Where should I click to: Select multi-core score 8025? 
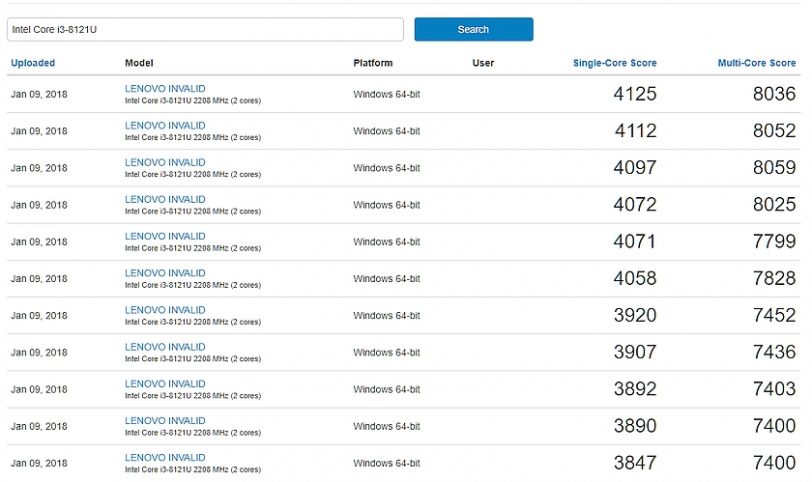tap(774, 205)
